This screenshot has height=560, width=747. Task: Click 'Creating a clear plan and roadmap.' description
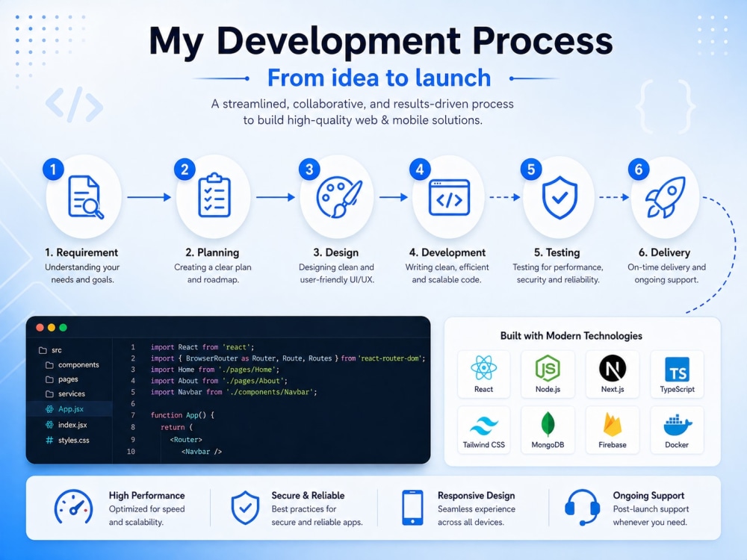(212, 273)
